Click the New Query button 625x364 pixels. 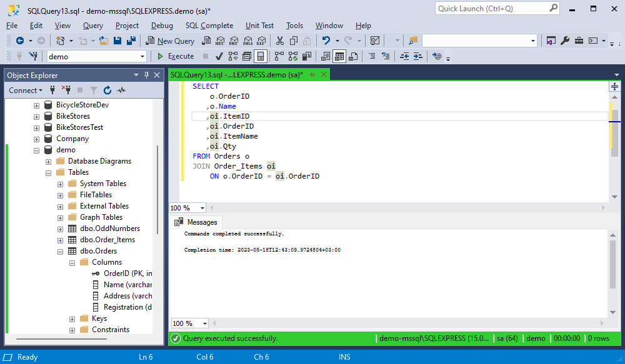pos(170,41)
